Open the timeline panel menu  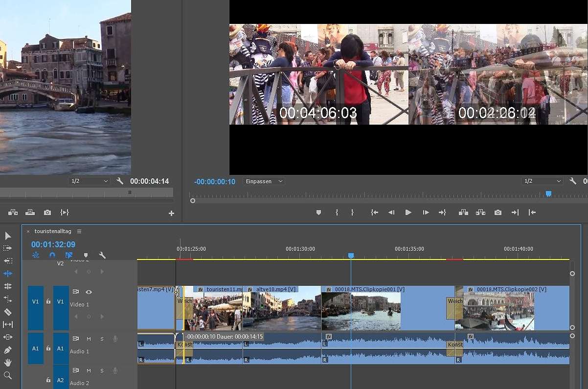[79, 231]
